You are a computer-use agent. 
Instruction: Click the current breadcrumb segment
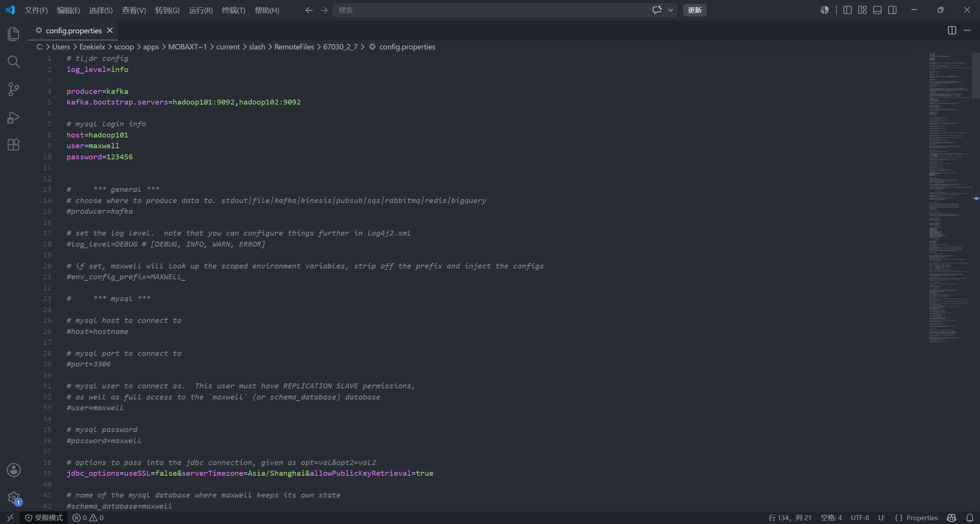pos(228,47)
